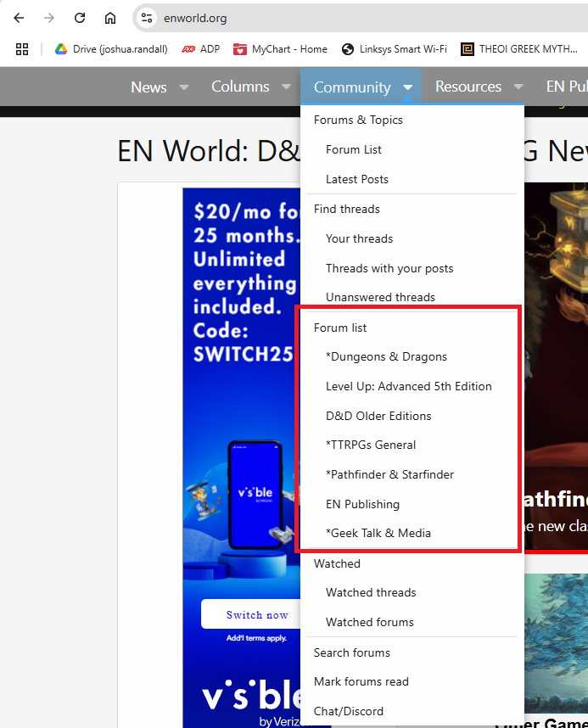Open Find threads menu entry
Image resolution: width=588 pixels, height=728 pixels.
pyautogui.click(x=346, y=209)
